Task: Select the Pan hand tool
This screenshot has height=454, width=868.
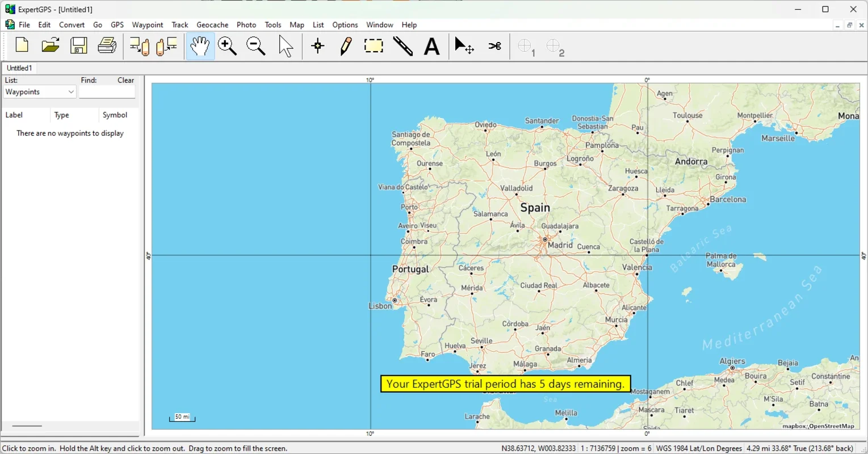Action: point(200,47)
